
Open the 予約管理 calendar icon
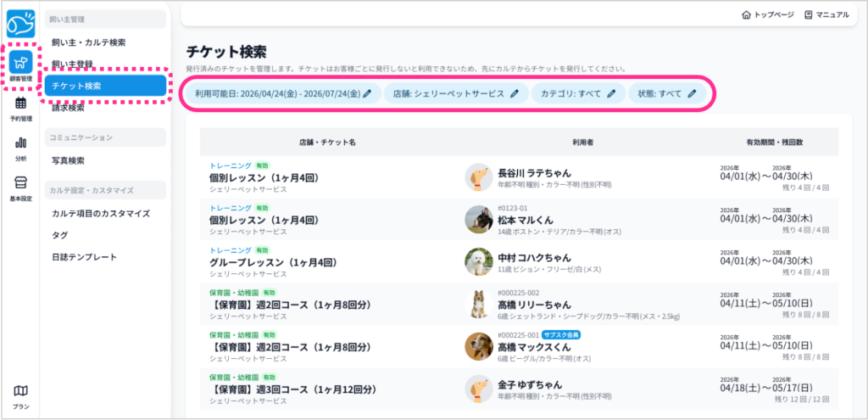[20, 107]
